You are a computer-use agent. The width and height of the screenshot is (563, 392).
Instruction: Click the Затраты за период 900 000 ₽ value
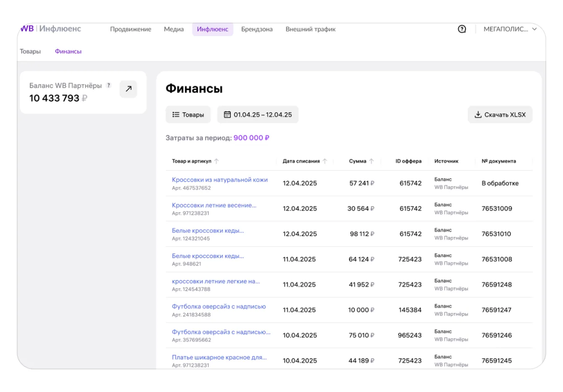pos(251,138)
